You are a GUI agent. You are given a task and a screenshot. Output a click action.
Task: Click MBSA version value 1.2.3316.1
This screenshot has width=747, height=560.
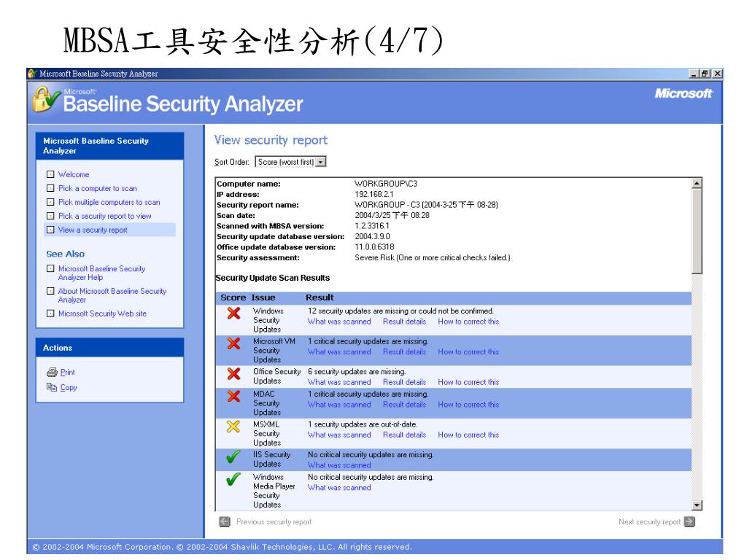point(371,226)
